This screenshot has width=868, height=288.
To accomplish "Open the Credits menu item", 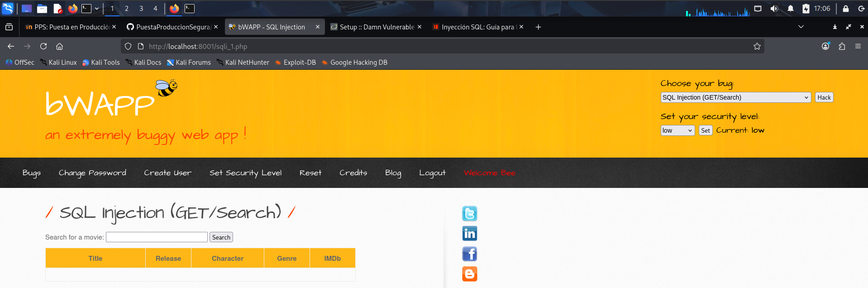I will tap(353, 173).
